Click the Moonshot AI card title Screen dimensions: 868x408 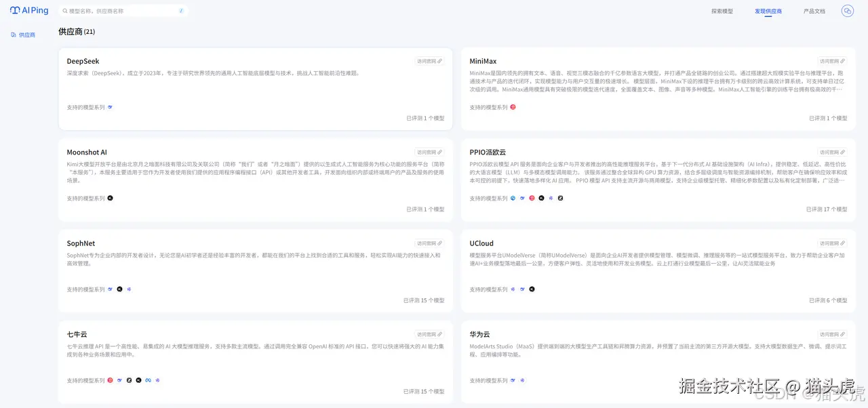click(87, 152)
